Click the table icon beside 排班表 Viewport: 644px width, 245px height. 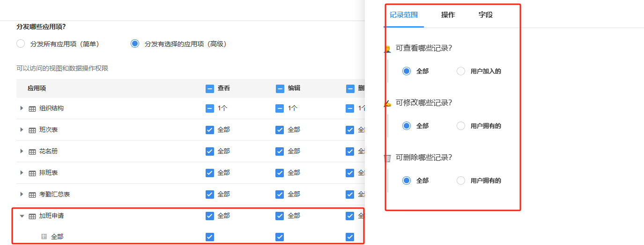(32, 173)
